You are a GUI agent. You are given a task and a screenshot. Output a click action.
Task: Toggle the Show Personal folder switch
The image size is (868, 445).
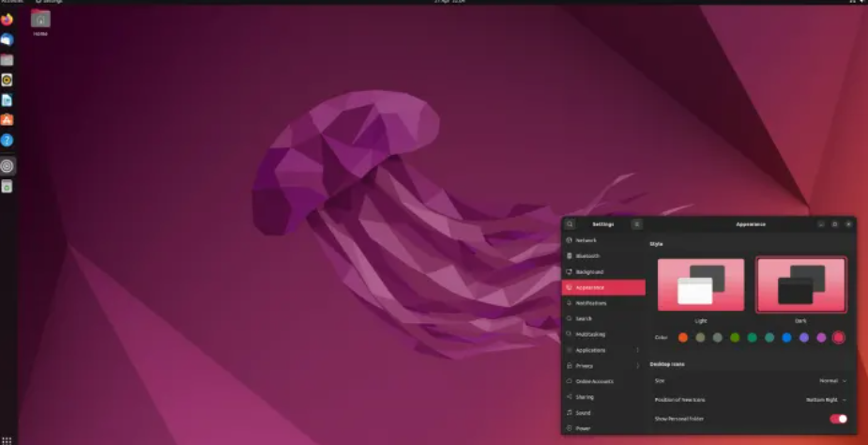click(x=838, y=419)
